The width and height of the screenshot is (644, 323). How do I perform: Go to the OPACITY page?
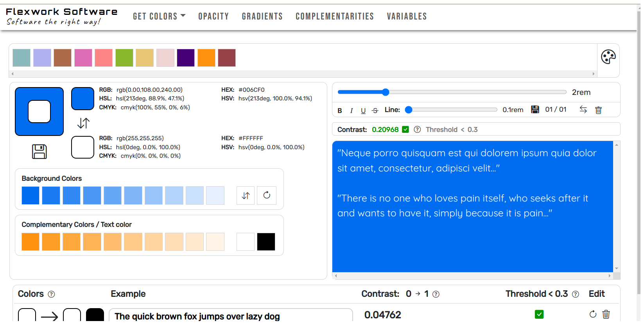213,16
